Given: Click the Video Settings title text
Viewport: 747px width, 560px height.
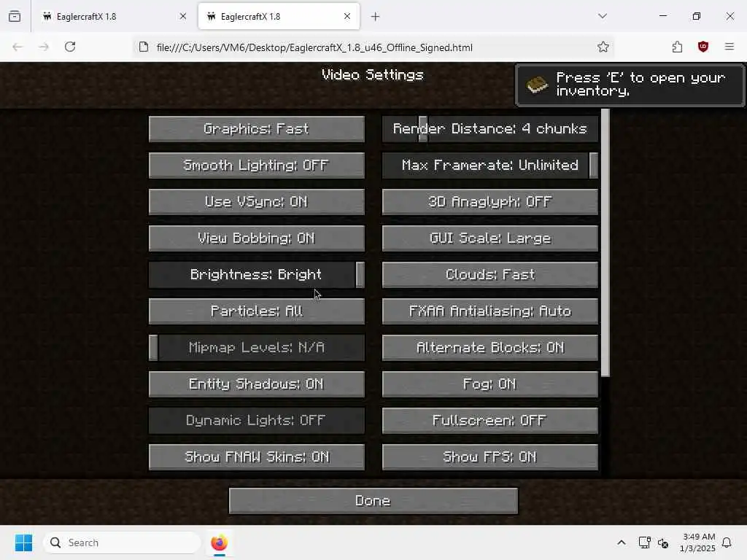Looking at the screenshot, I should pos(373,75).
